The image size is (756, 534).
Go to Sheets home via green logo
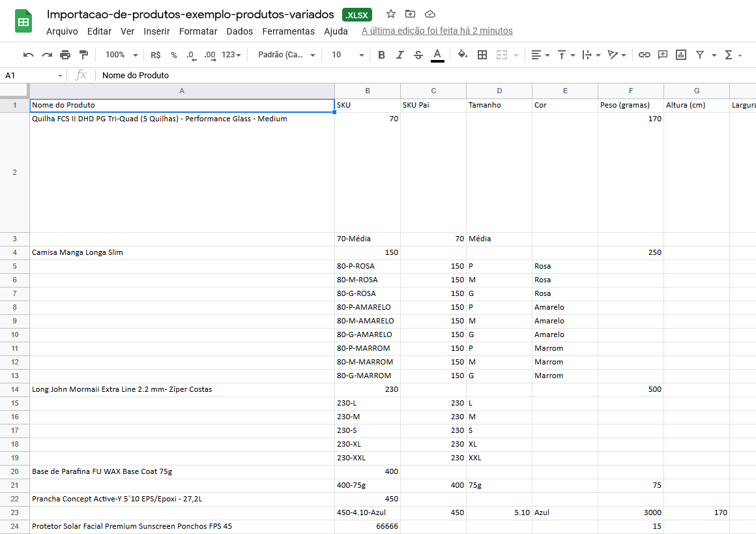(x=23, y=22)
